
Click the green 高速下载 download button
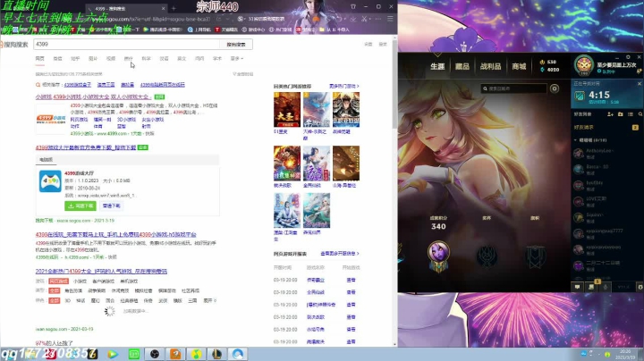click(80, 206)
